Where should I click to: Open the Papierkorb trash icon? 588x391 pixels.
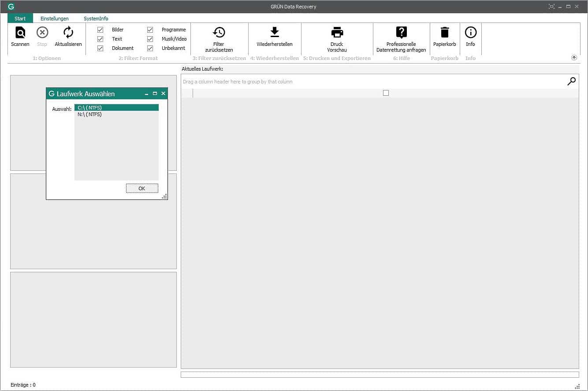click(445, 32)
